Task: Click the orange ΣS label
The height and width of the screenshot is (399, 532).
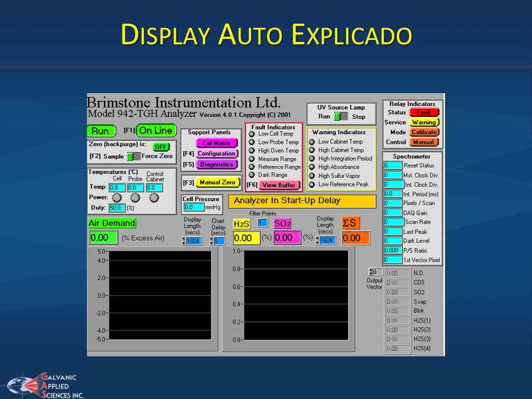Action: tap(350, 223)
